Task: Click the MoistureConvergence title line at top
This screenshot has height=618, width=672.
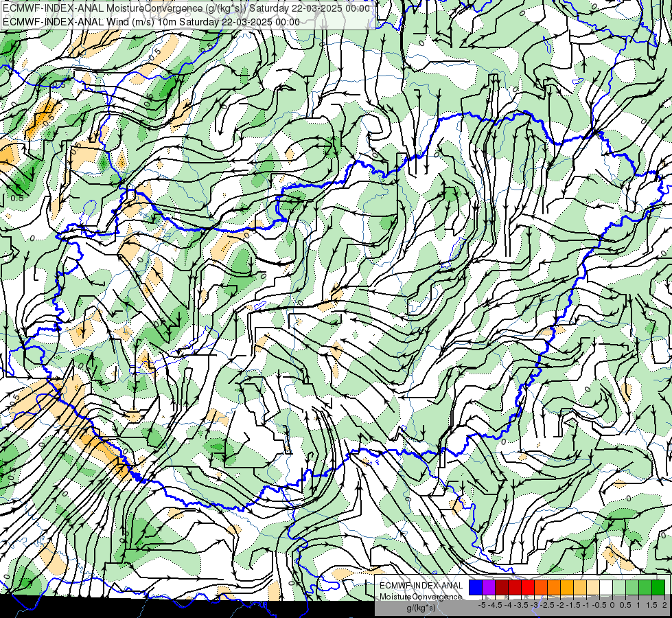Action: (x=186, y=8)
